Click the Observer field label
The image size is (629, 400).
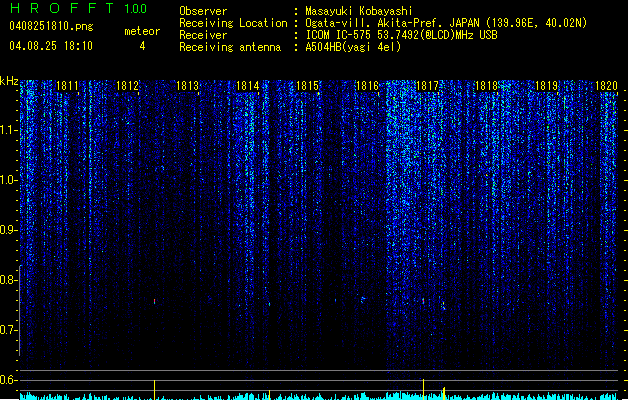coord(203,11)
